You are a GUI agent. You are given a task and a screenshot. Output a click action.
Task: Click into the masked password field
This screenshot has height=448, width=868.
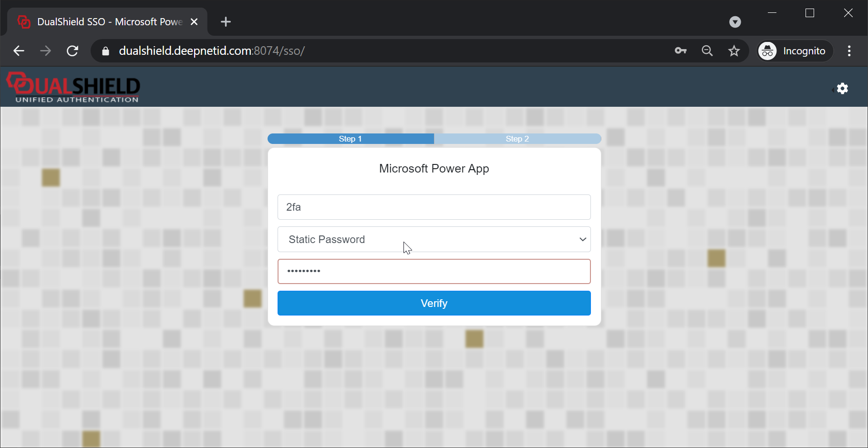(x=434, y=271)
